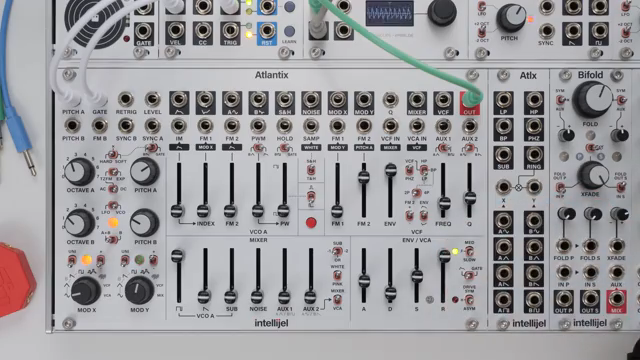Click the FM B input jack
Image resolution: width=640 pixels, height=360 pixels.
pos(99,126)
